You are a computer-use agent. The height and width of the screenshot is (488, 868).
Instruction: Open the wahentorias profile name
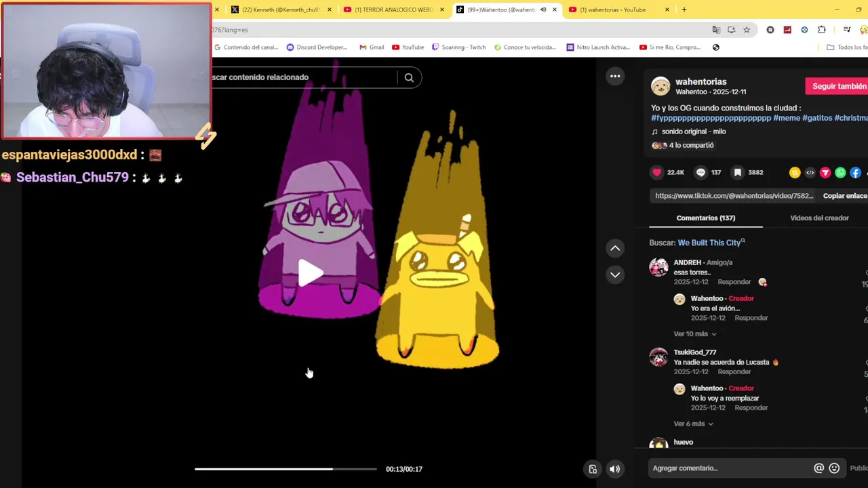[x=701, y=82]
